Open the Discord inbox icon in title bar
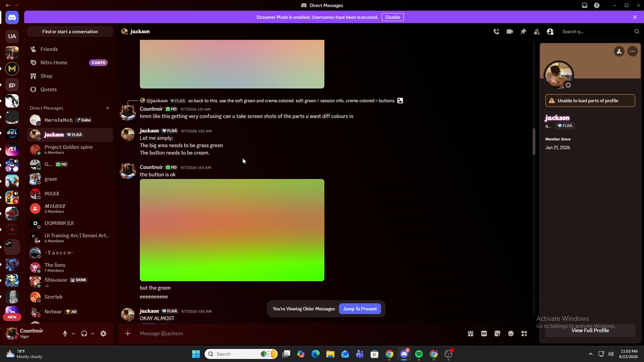Image resolution: width=644 pixels, height=362 pixels. point(585,6)
